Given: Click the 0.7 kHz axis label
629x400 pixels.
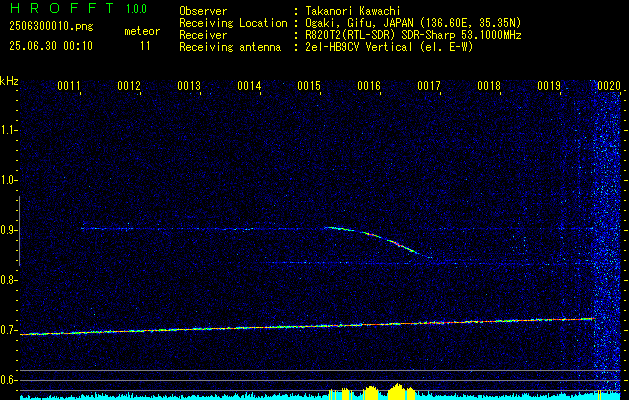Looking at the screenshot, I should click(7, 330).
